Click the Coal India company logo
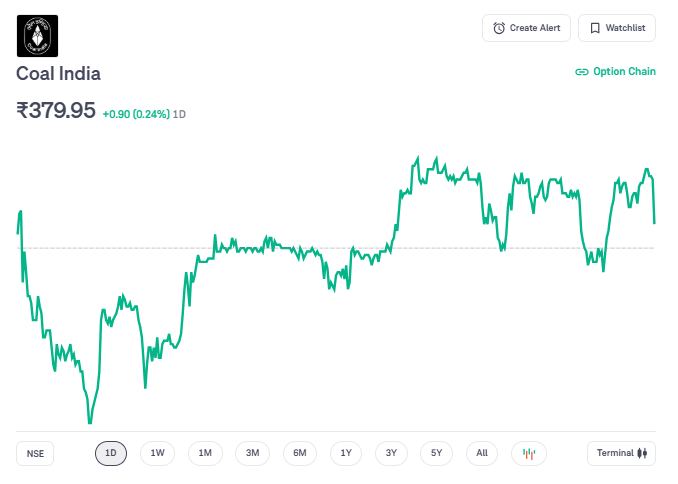This screenshot has width=678, height=484. [x=37, y=36]
